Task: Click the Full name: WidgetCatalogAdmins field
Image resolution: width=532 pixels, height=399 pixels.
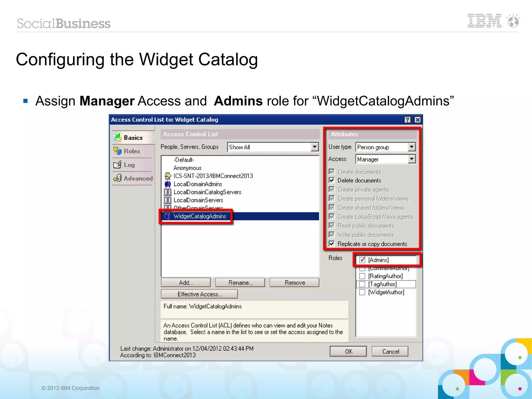Action: click(255, 310)
